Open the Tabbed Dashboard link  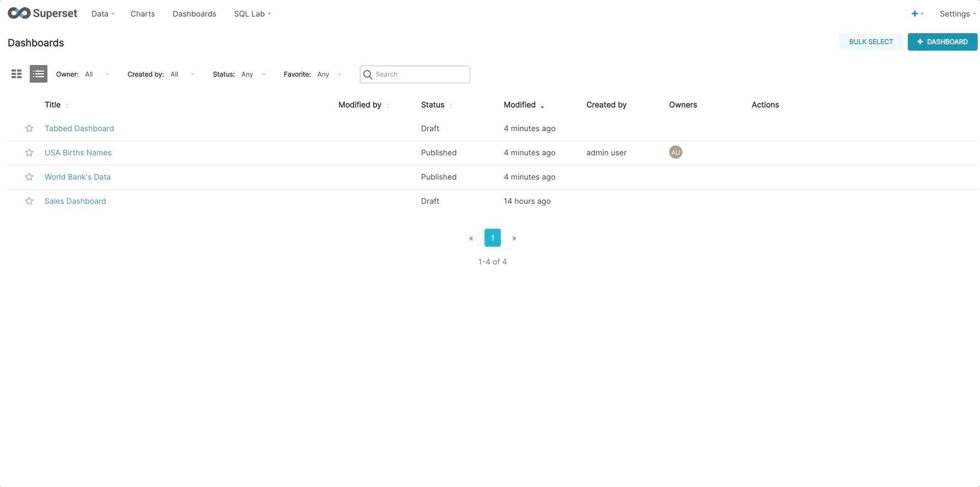(79, 128)
